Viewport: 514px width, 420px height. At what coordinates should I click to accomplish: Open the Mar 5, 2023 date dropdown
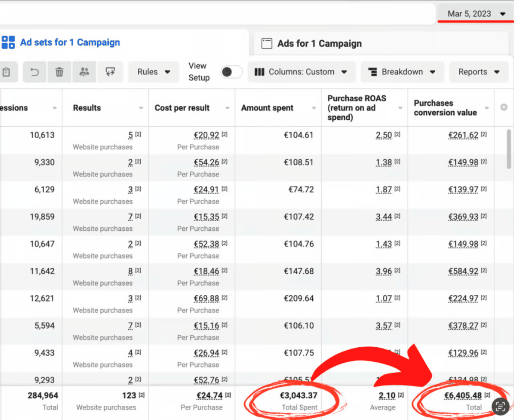[x=476, y=14]
